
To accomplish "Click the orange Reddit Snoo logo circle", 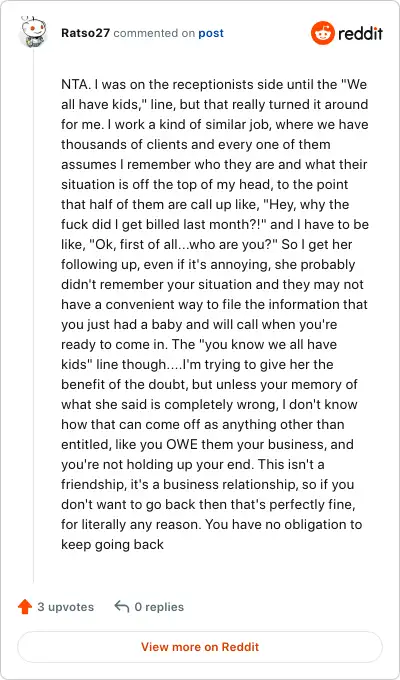I will 323,33.
